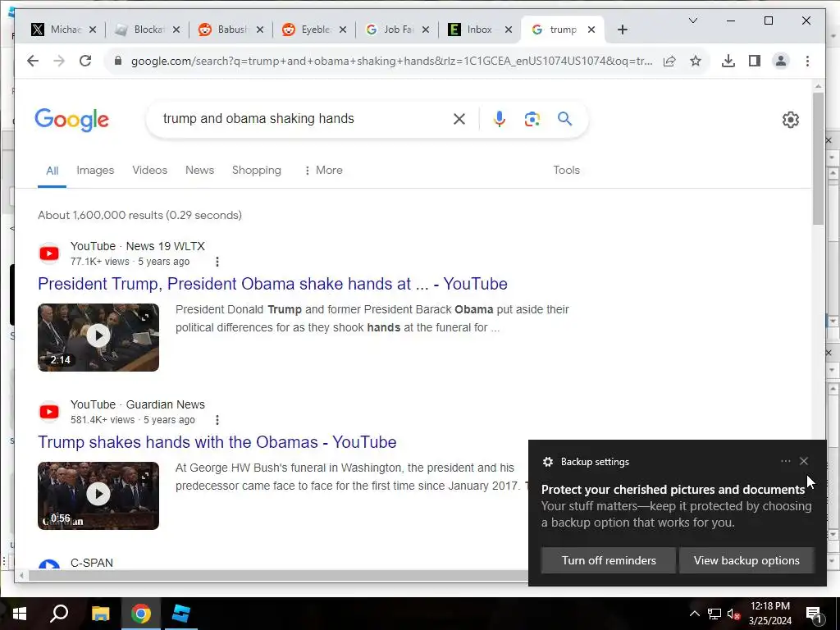Screen dimensions: 840x630
Task: Switch to the Eyeble Reddit tab
Action: tap(313, 30)
